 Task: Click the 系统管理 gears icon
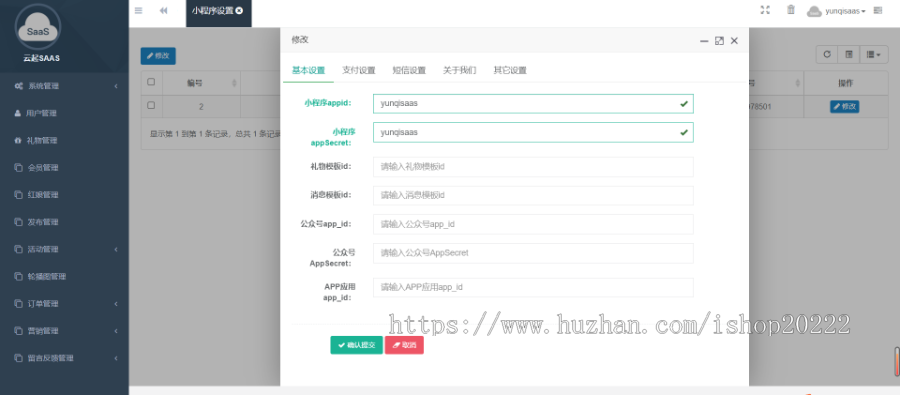(18, 86)
